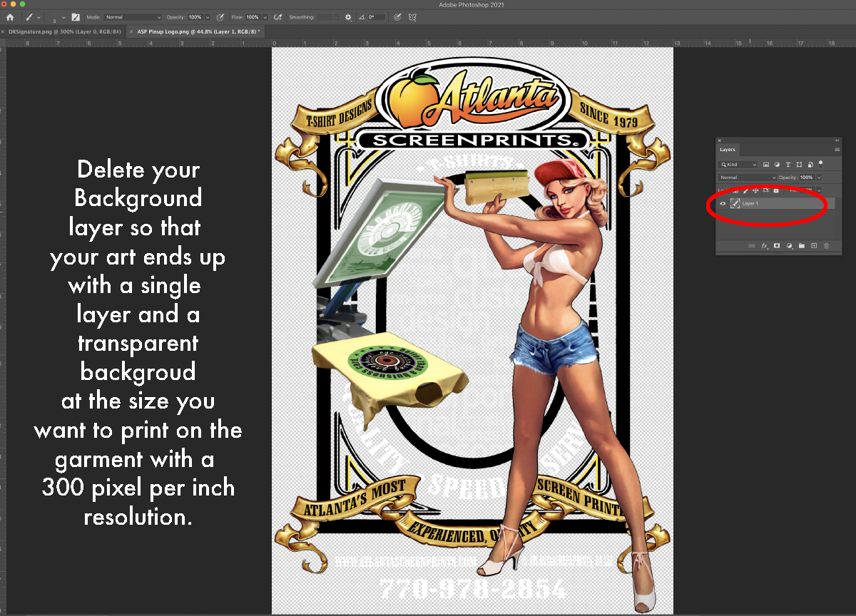The height and width of the screenshot is (616, 856).
Task: Enable airbrush-style build-up
Action: [x=277, y=17]
